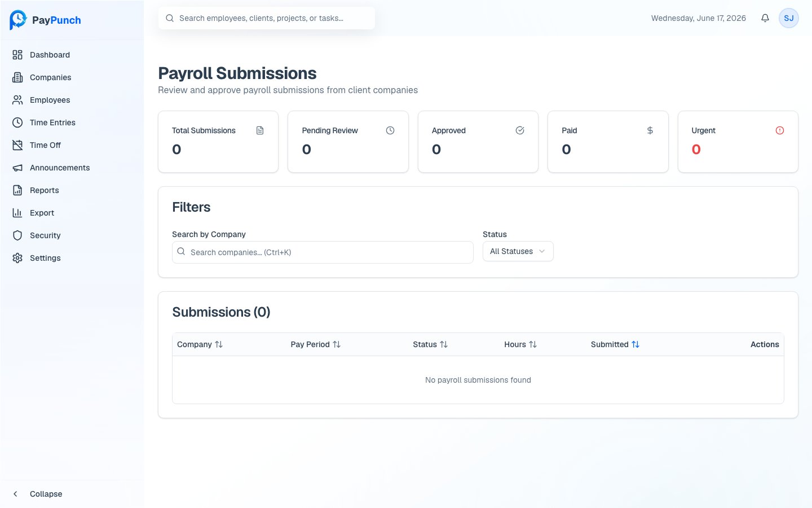Click the Paid card
This screenshot has height=508, width=812.
coord(608,142)
